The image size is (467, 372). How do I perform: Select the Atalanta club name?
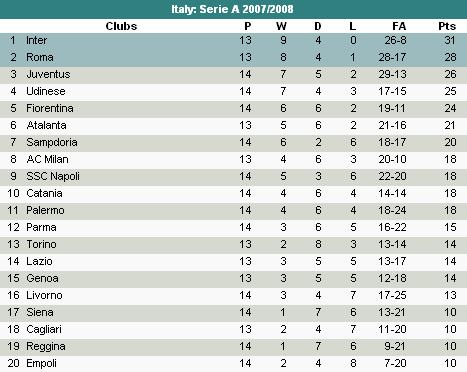pos(46,125)
